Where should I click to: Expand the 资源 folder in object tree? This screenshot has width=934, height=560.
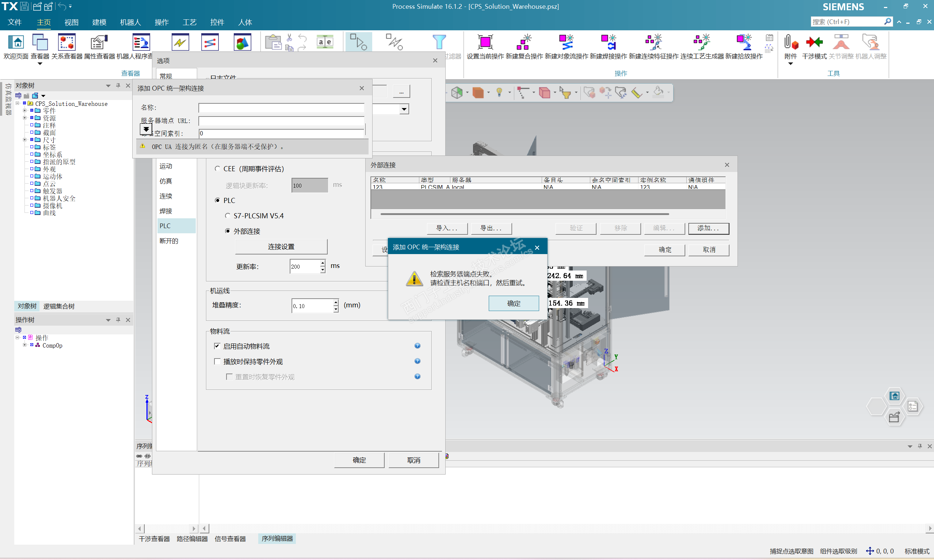(25, 118)
